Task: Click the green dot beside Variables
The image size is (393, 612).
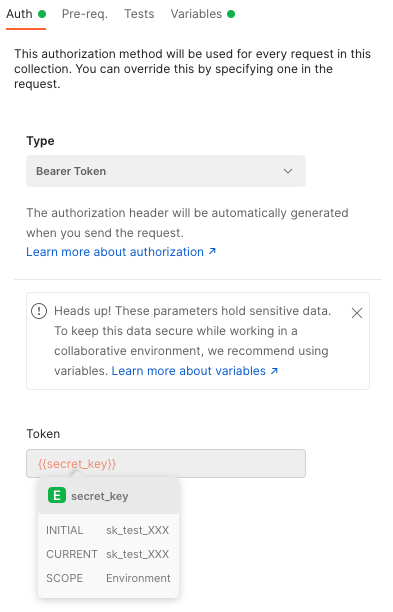Action: [231, 14]
